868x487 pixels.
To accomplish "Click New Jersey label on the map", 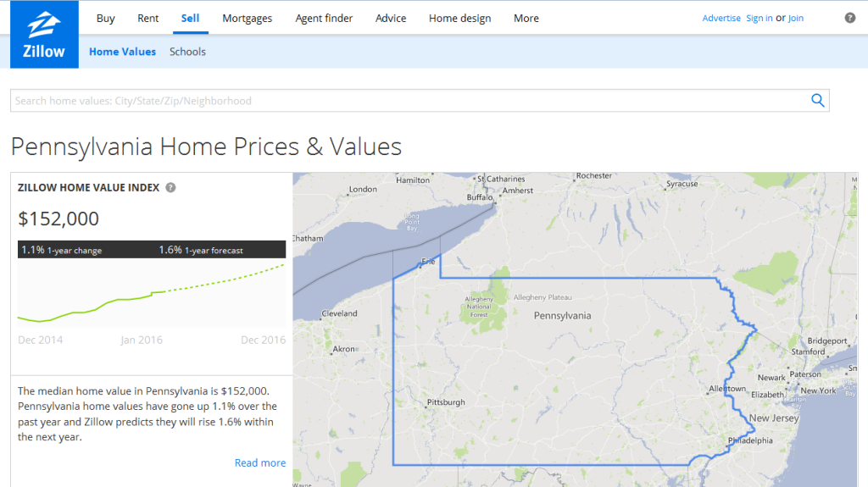I will pyautogui.click(x=773, y=418).
